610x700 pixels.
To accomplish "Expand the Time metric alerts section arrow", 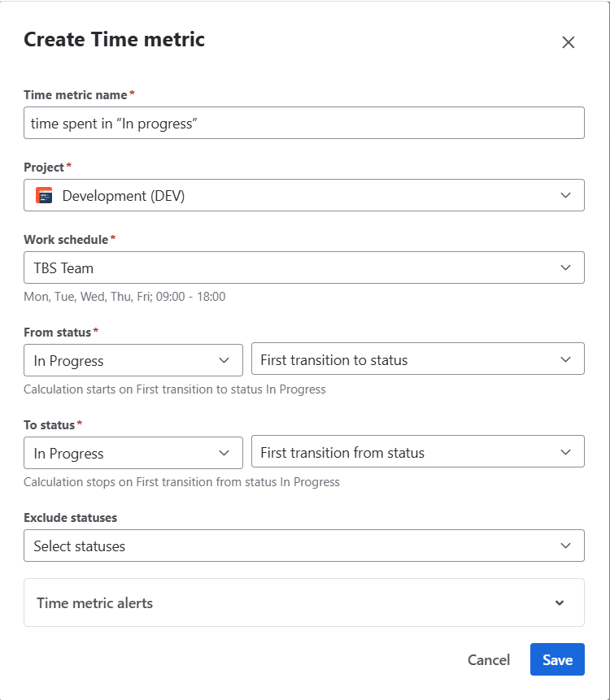I will tap(560, 602).
